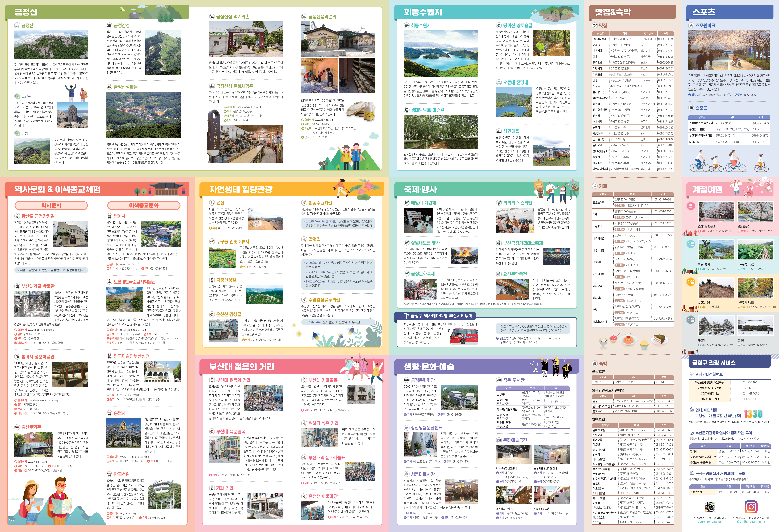This screenshot has width=779, height=532.
Task: Click tour phone number 051-519-4084
Action: coord(750,492)
